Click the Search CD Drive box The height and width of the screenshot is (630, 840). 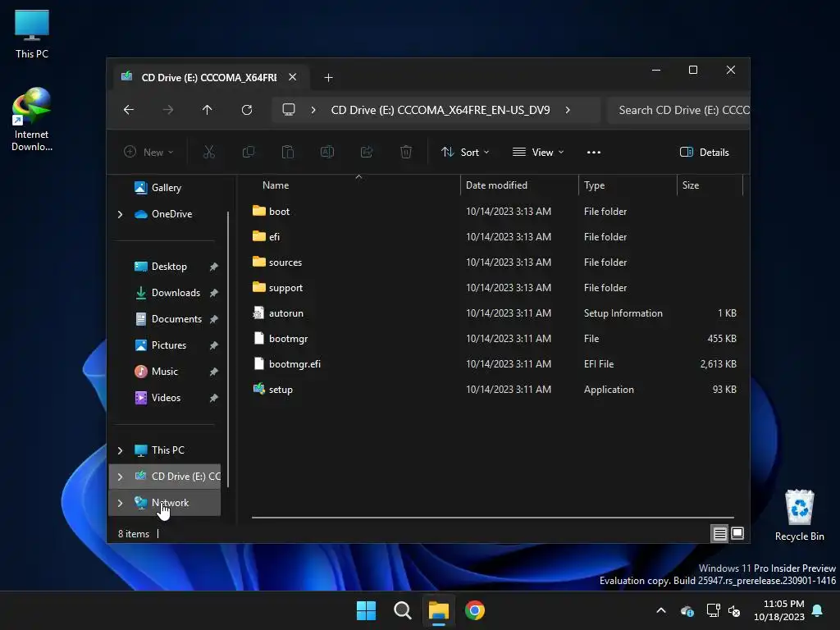678,110
